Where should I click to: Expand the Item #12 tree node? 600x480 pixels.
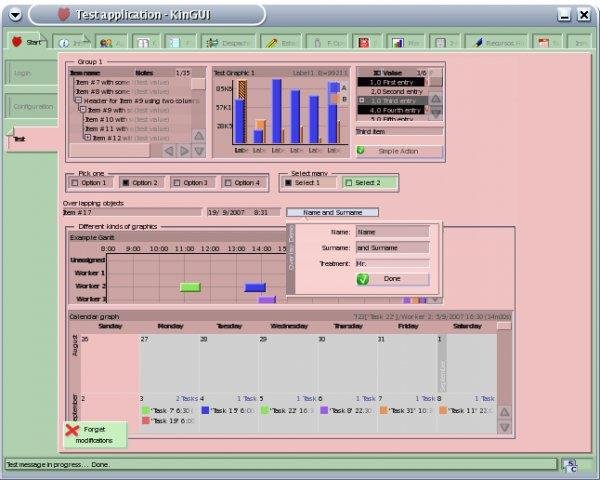[88, 137]
